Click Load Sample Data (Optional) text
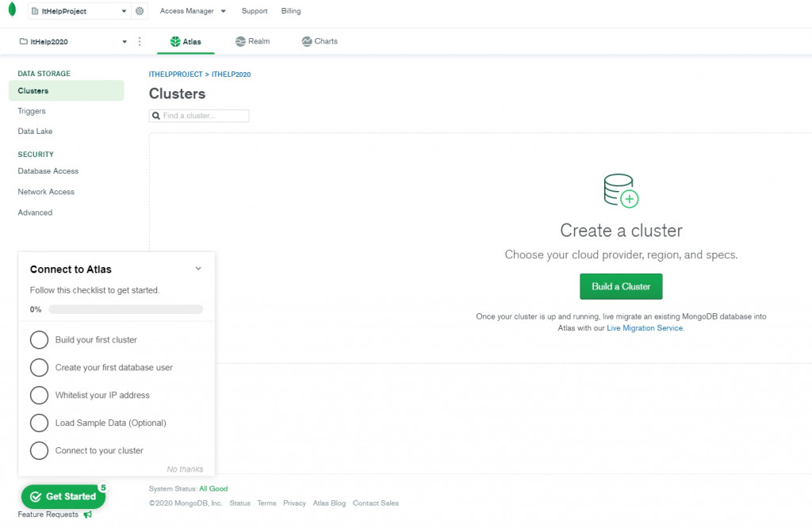Image resolution: width=812 pixels, height=528 pixels. click(x=111, y=423)
